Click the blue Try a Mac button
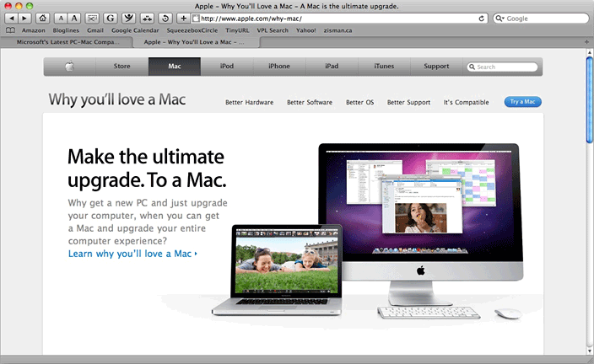 click(x=523, y=102)
